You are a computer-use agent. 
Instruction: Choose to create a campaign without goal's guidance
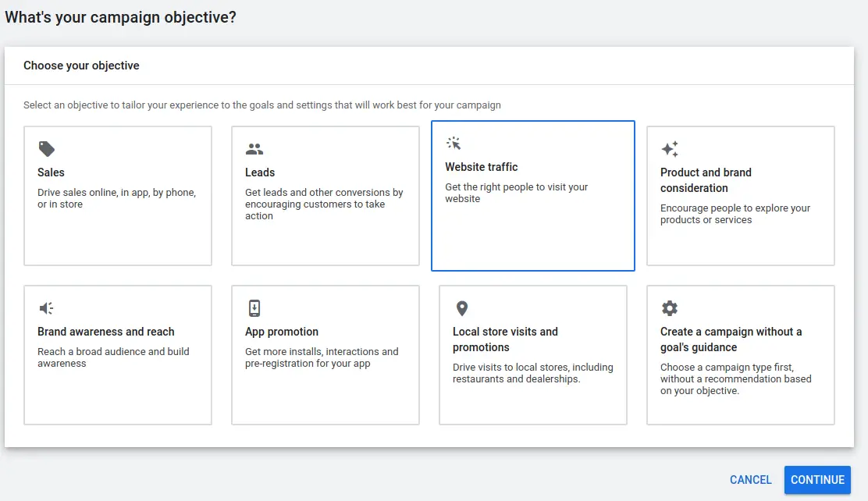tap(740, 355)
